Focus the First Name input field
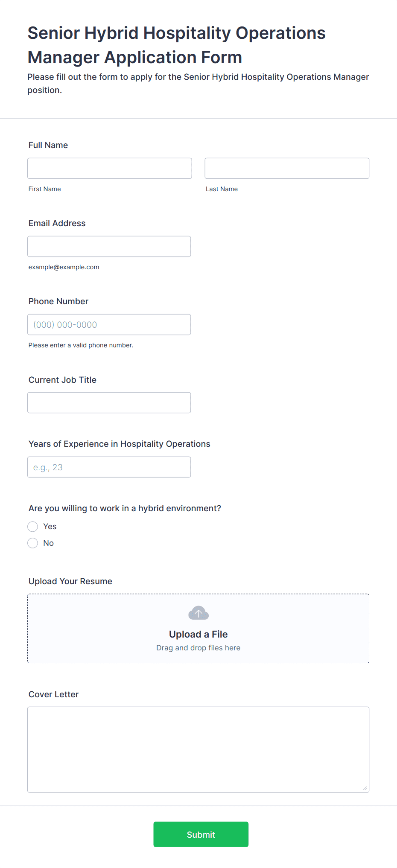The width and height of the screenshot is (397, 868). [x=110, y=168]
